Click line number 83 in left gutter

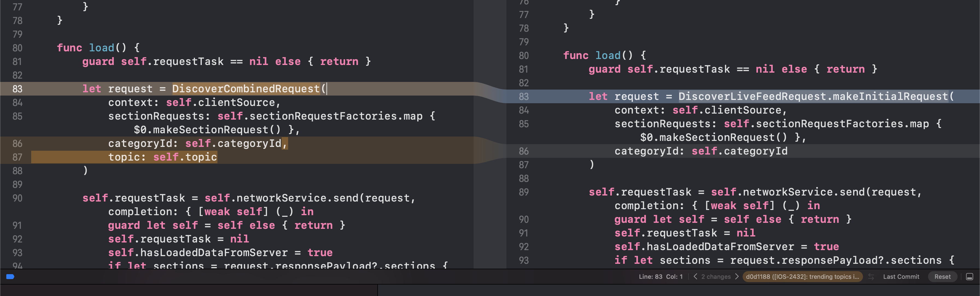pyautogui.click(x=17, y=89)
